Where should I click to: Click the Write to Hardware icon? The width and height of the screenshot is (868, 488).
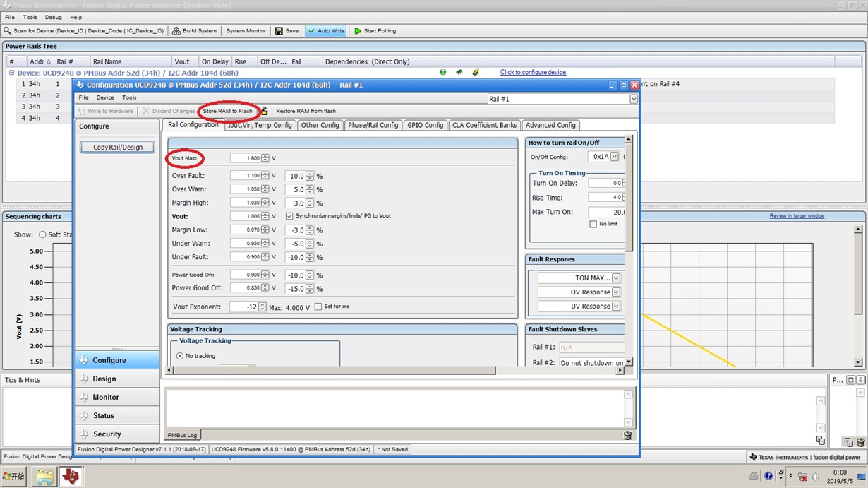(82, 111)
